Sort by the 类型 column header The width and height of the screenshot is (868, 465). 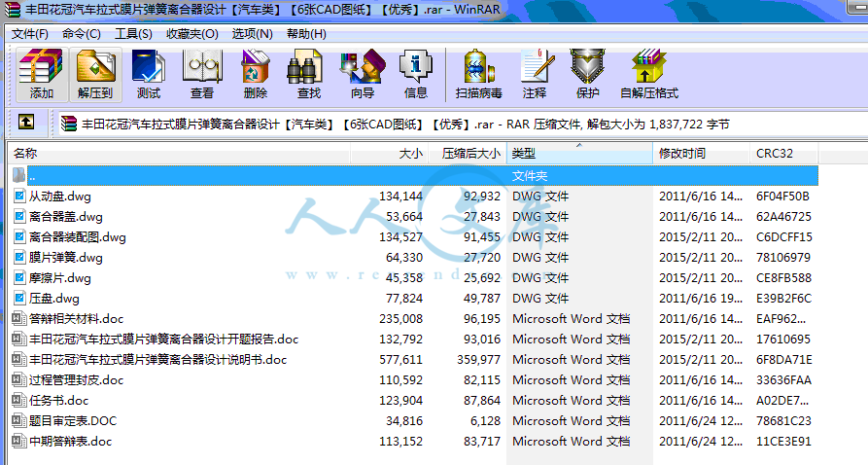click(579, 154)
